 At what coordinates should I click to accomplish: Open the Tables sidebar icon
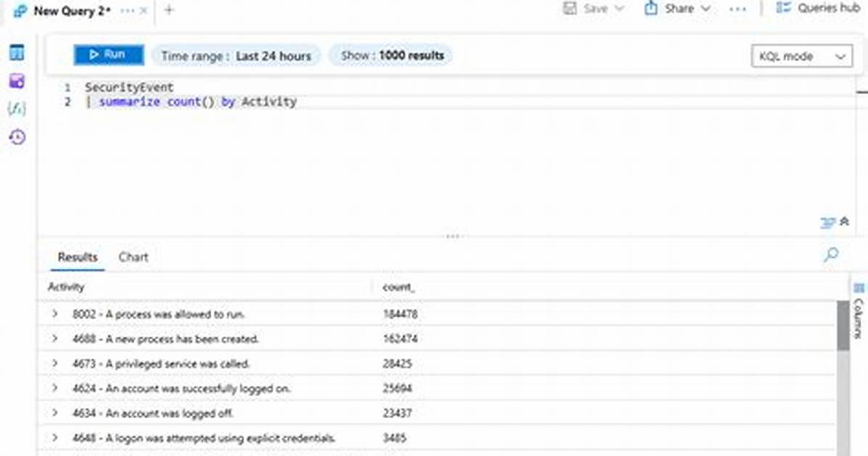click(17, 52)
